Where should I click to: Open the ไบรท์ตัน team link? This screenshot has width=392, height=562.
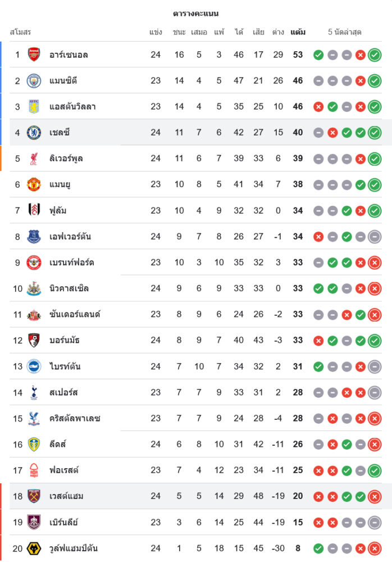pyautogui.click(x=65, y=366)
